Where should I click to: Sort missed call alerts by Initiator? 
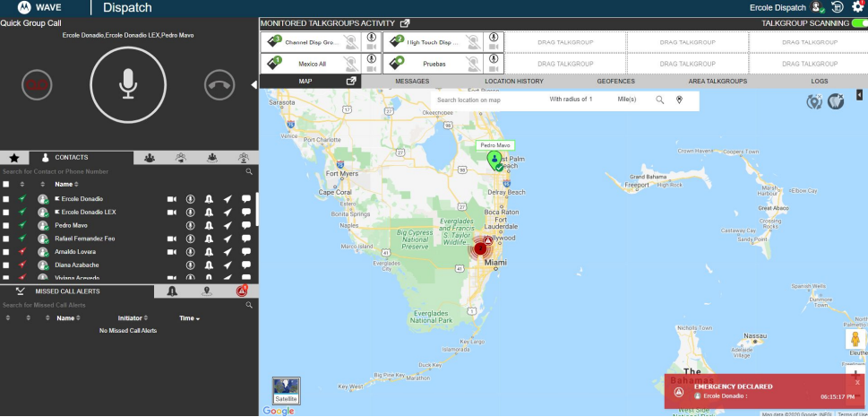click(133, 318)
